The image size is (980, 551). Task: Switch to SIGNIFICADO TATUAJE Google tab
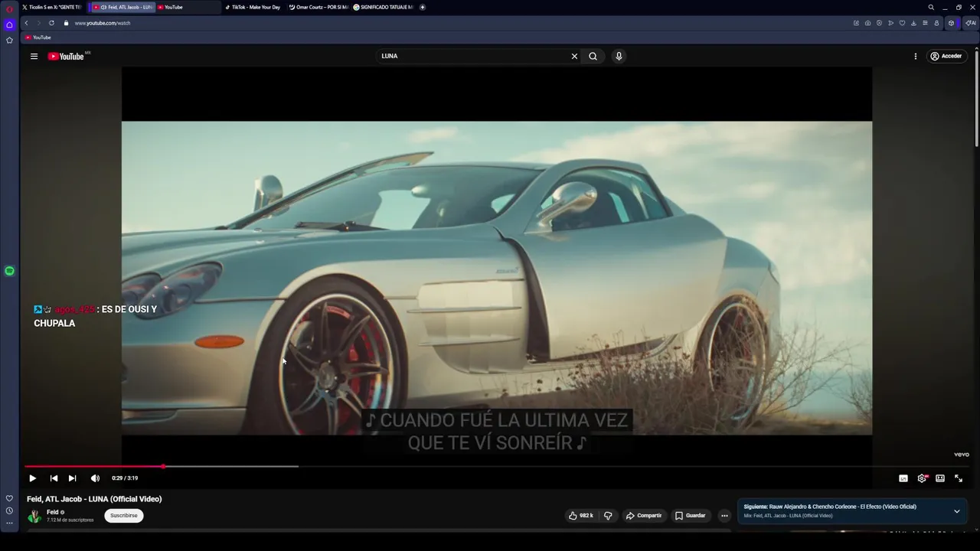coord(383,7)
